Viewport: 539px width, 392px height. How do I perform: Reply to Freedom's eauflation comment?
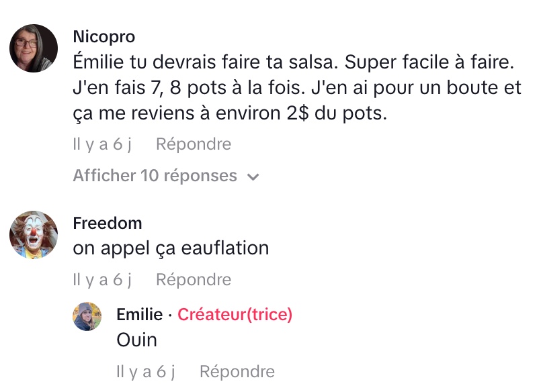point(194,280)
